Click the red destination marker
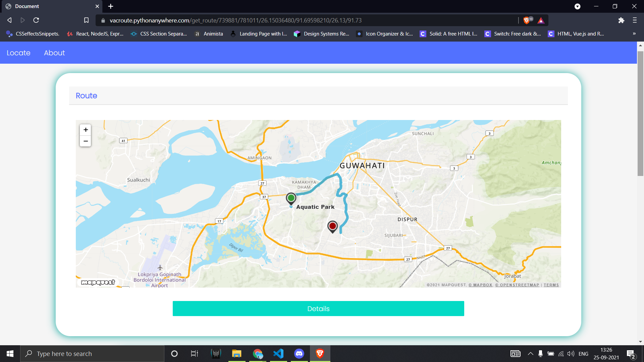Viewport: 644px width, 362px height. click(x=332, y=226)
